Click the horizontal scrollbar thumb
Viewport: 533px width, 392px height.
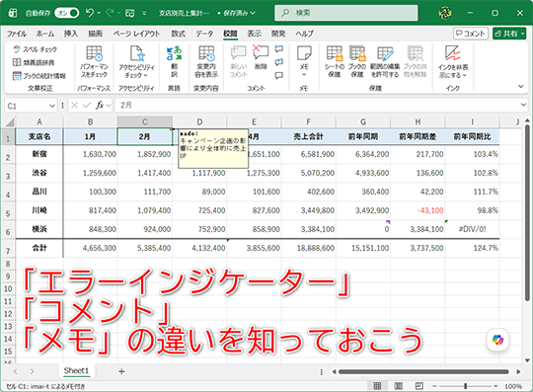click(x=423, y=371)
